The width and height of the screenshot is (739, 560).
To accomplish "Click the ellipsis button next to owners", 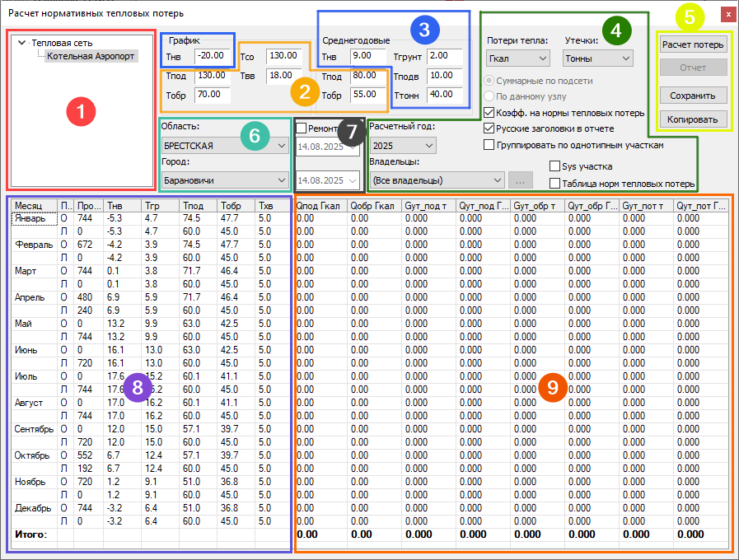I will (x=519, y=180).
